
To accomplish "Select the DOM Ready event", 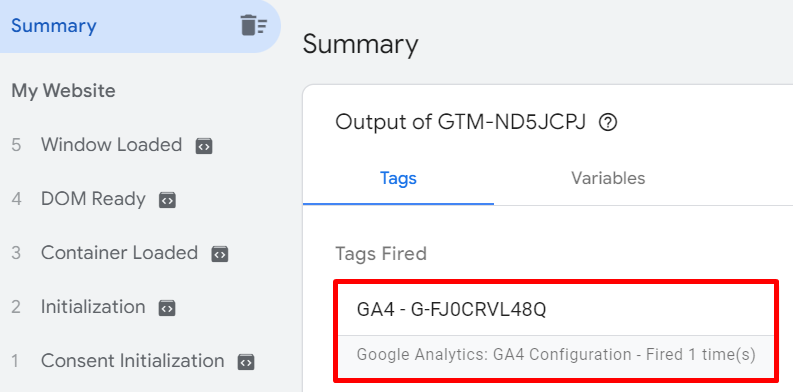I will click(x=93, y=199).
